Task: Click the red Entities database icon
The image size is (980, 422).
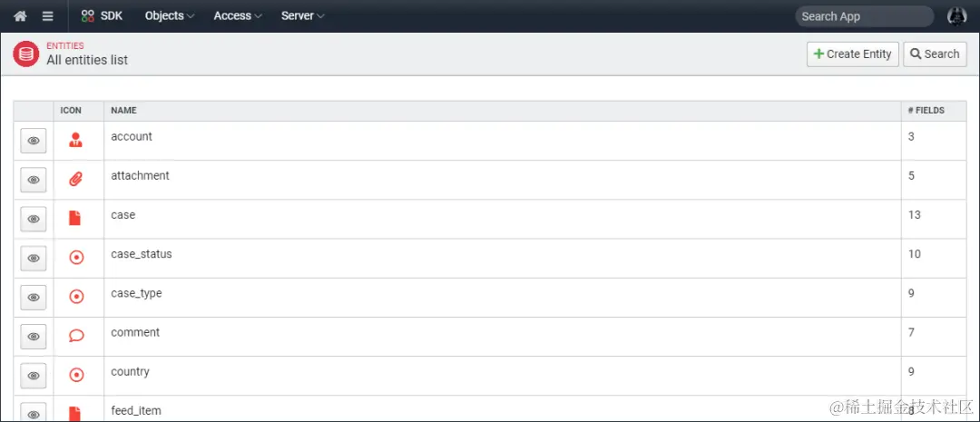Action: [25, 54]
